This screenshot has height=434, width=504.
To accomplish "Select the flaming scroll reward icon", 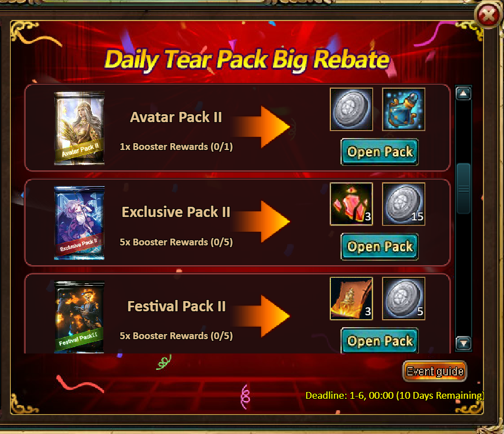I will pos(351,299).
